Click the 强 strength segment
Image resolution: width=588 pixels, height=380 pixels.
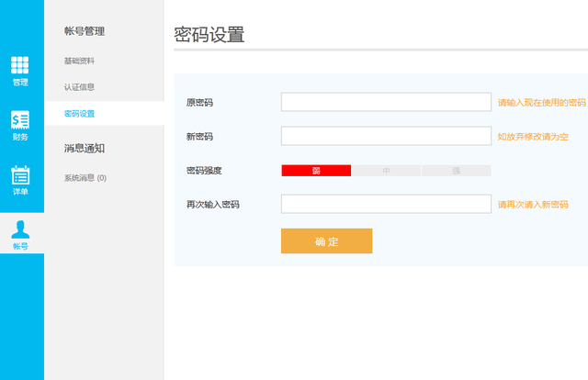456,171
